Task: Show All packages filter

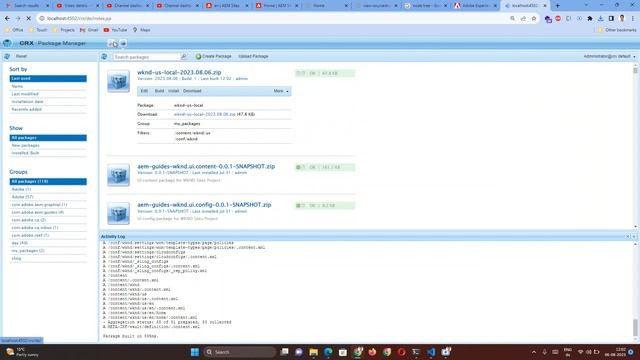Action: 48,138
